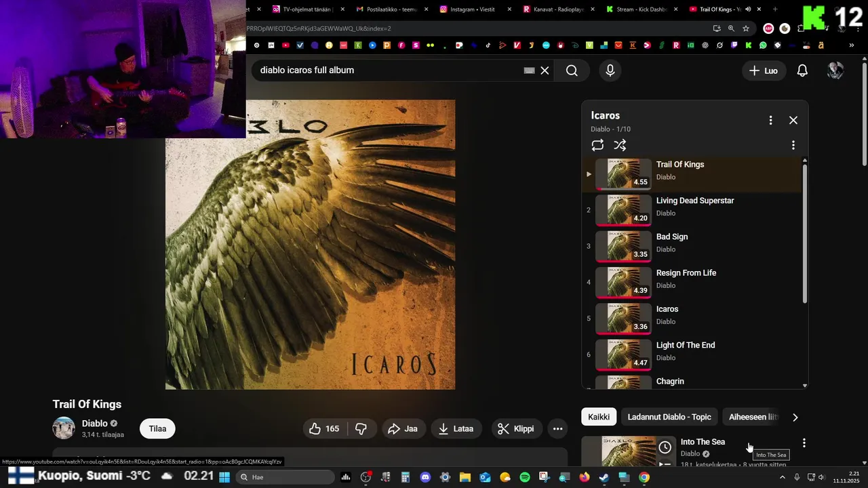Clear the YouTube search box text
868x488 pixels.
click(x=545, y=70)
